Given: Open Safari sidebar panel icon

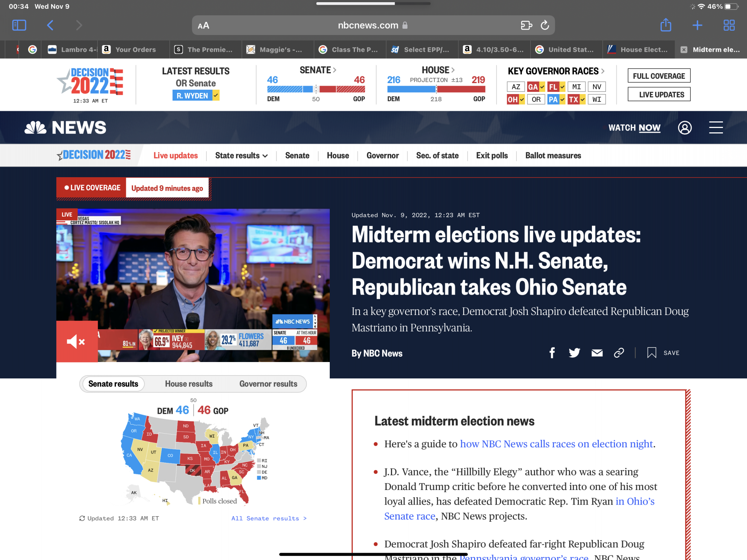Looking at the screenshot, I should (x=19, y=25).
